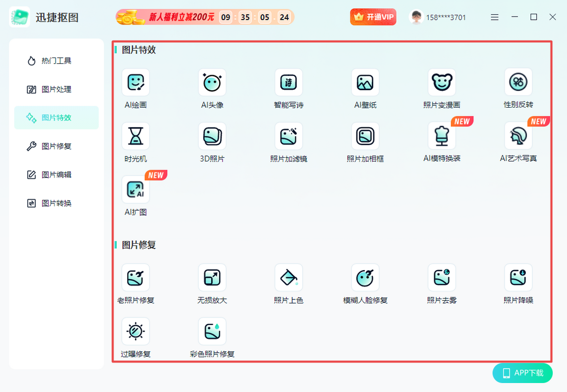The width and height of the screenshot is (567, 392).
Task: Open the 照片上色 paint bucket tool
Action: tap(289, 277)
